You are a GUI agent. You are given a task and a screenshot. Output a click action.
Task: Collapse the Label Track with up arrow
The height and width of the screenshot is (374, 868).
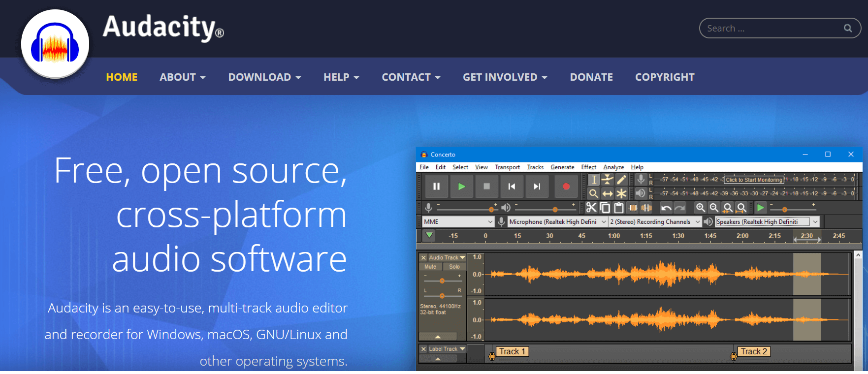pyautogui.click(x=438, y=359)
